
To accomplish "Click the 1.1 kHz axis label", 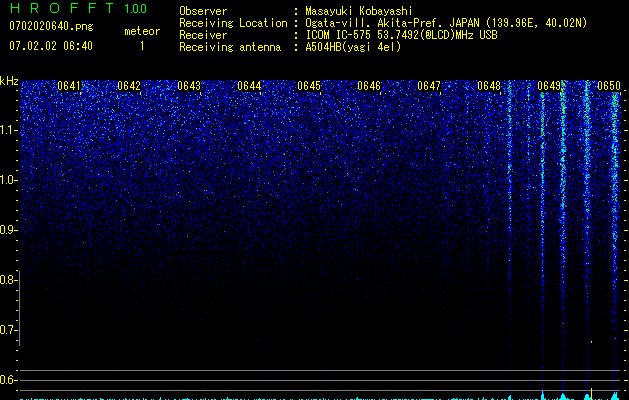I will click(8, 130).
